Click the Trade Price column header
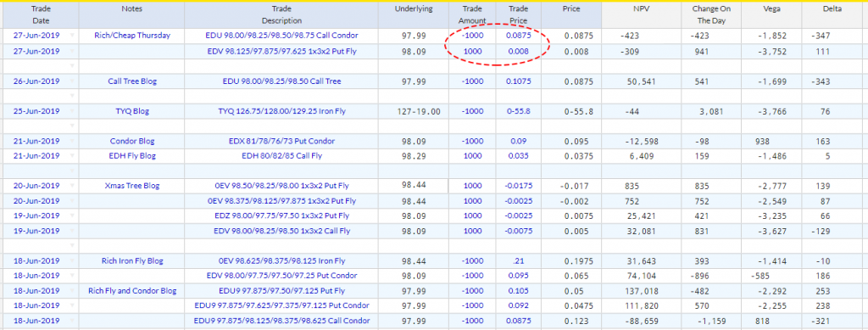Screen dimensions: 868x330 click(518, 15)
